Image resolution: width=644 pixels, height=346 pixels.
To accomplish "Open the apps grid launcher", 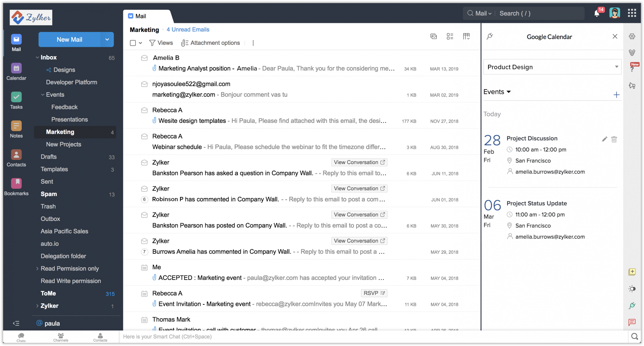I will (632, 13).
